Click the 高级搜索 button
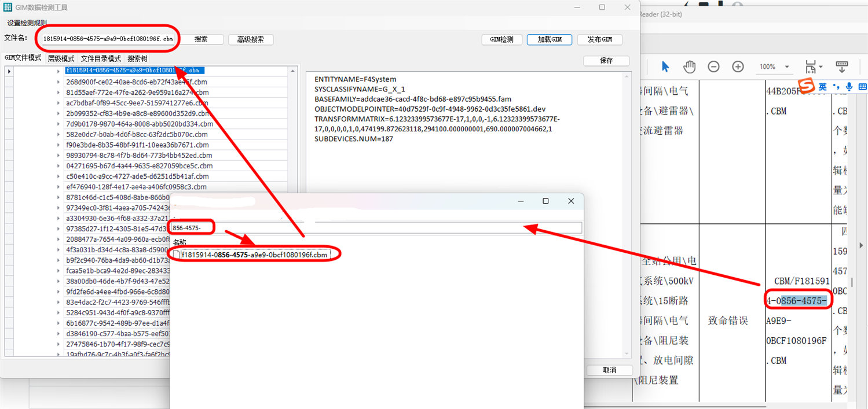 [x=250, y=39]
